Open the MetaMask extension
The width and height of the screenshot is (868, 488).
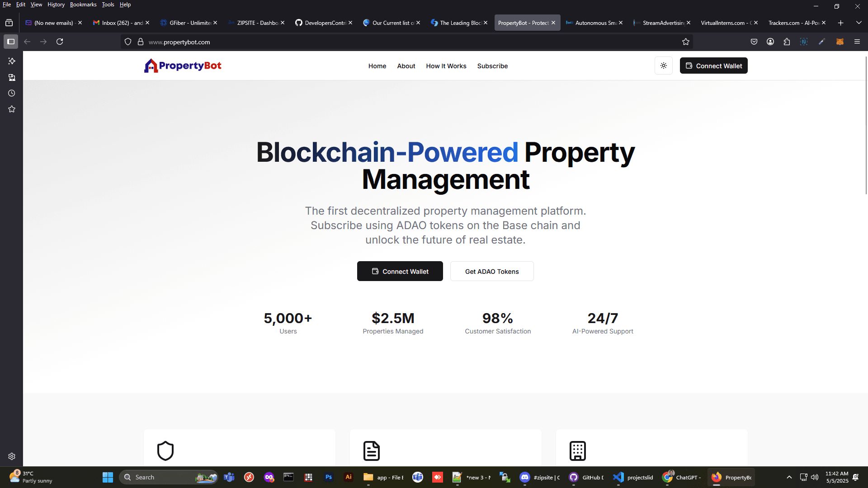pyautogui.click(x=840, y=42)
